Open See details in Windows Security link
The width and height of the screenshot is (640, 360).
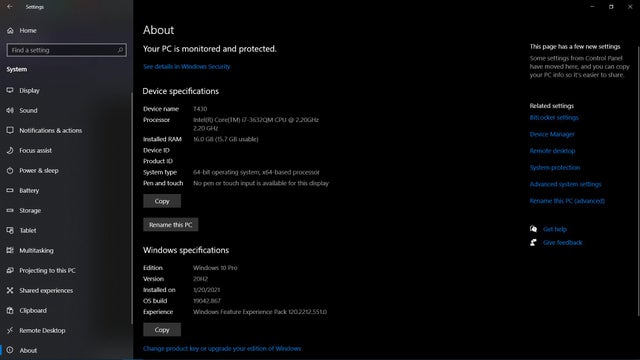coord(187,67)
